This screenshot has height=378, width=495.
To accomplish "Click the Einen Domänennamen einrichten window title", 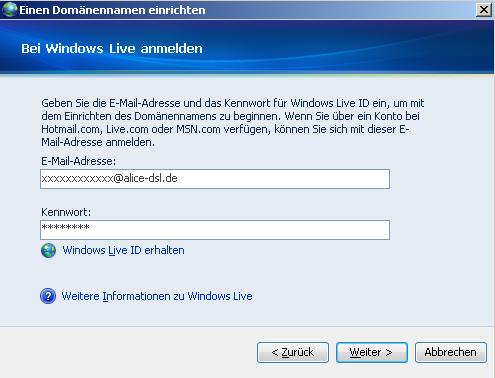I will [112, 10].
